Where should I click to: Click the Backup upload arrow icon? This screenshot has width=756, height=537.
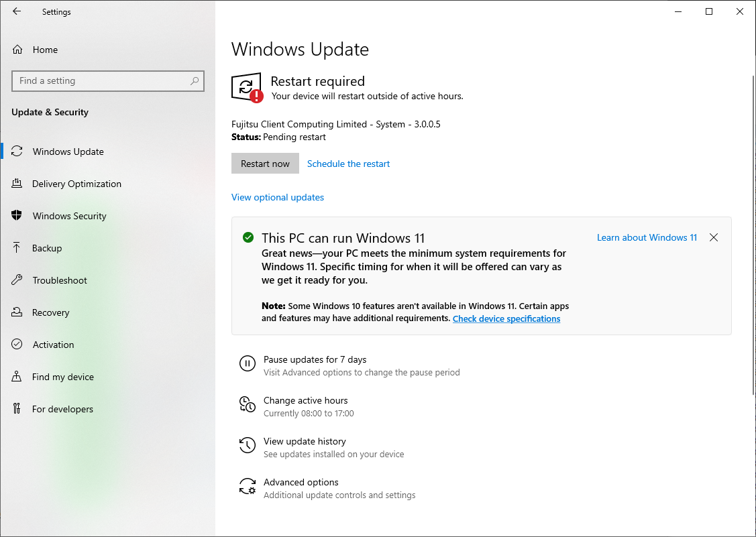17,248
